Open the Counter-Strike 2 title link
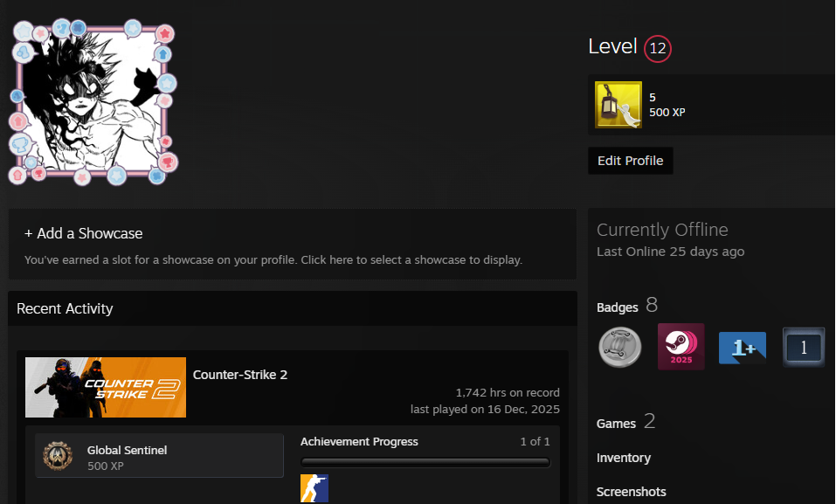Screen dimensions: 836x504 coord(240,375)
